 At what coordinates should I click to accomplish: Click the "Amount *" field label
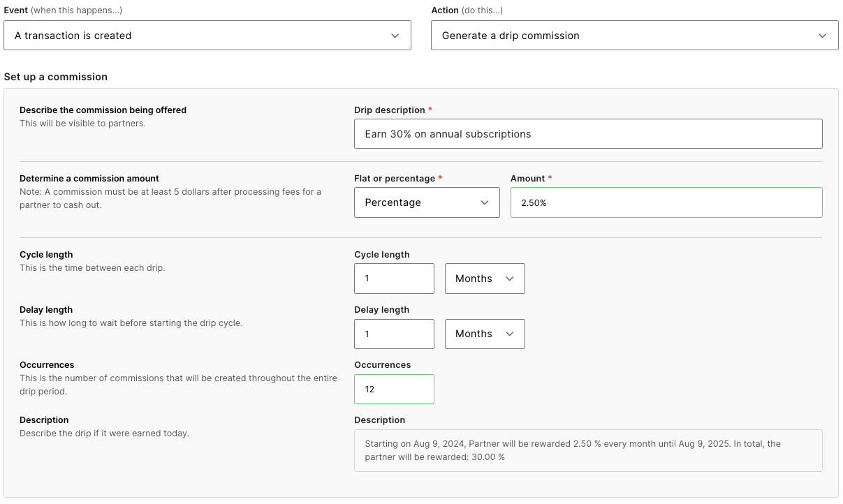pyautogui.click(x=532, y=179)
